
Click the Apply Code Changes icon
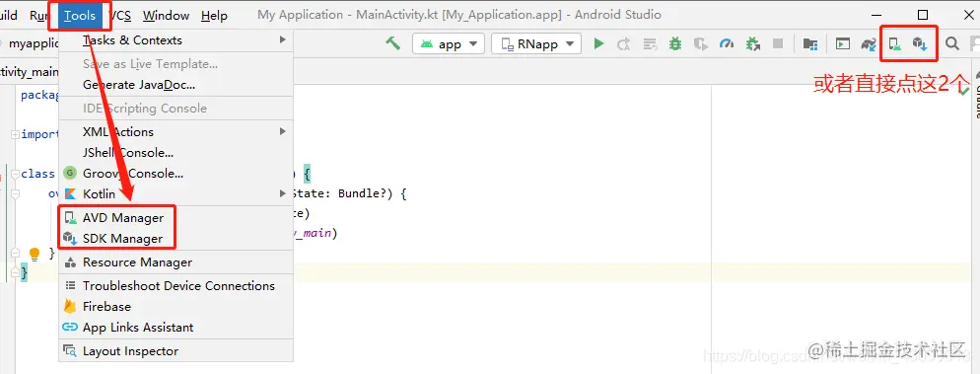pyautogui.click(x=650, y=43)
